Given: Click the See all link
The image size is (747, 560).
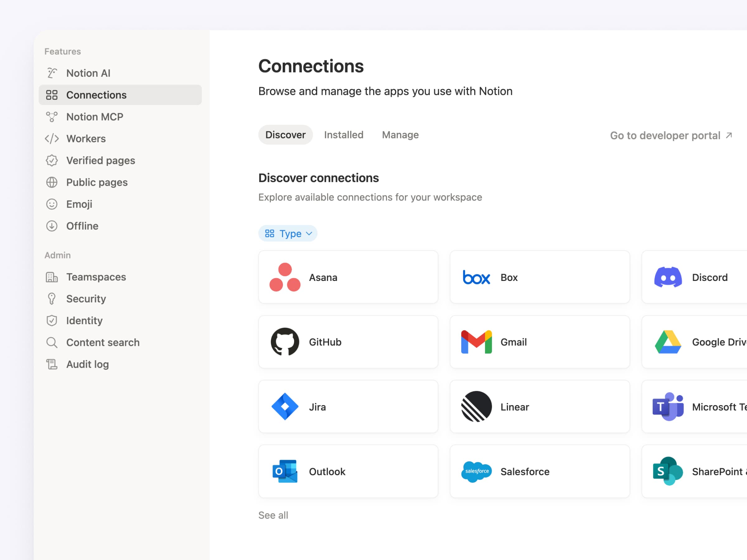Looking at the screenshot, I should 273,515.
